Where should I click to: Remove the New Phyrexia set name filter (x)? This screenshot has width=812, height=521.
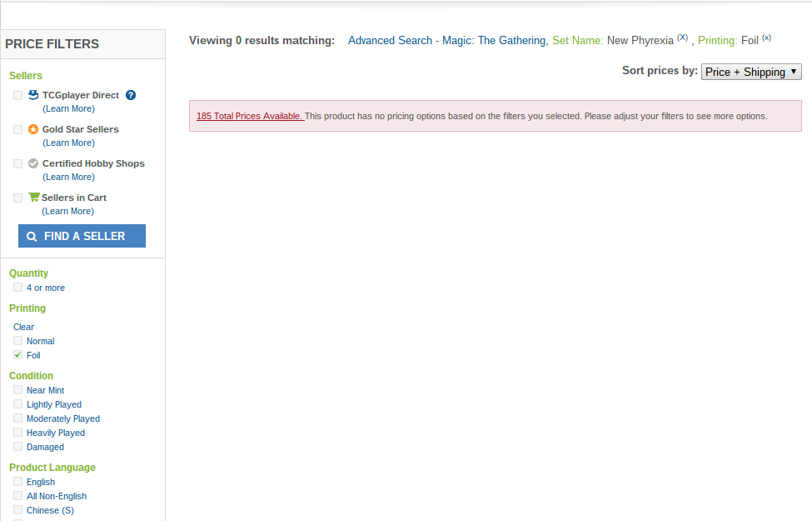point(683,38)
